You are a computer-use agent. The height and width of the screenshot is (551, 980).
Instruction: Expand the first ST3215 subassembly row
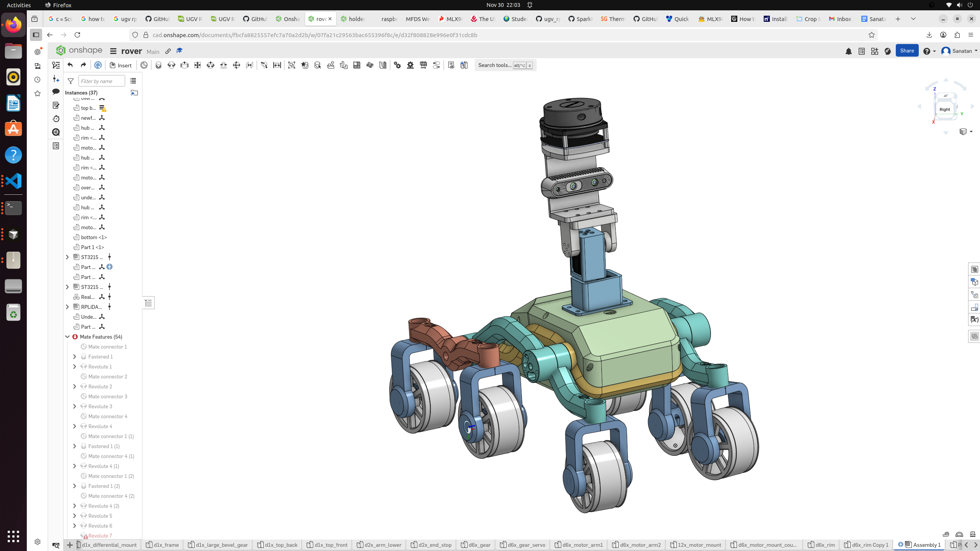pos(67,257)
